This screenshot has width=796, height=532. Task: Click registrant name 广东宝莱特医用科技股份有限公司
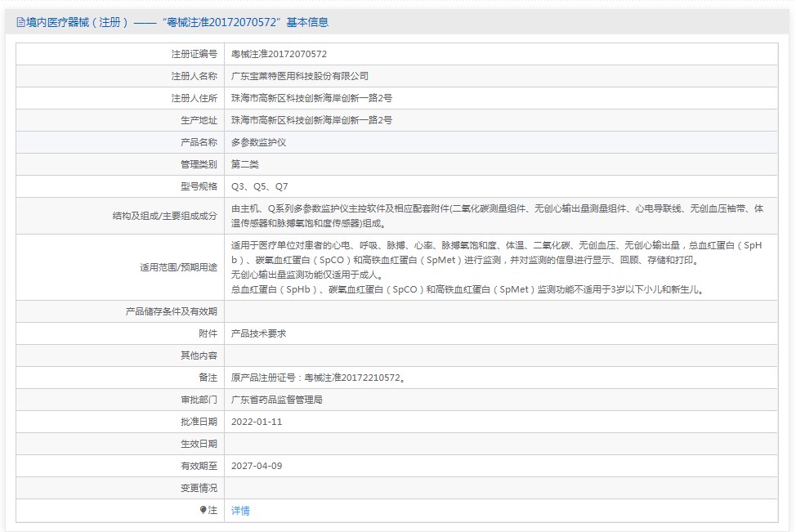(300, 76)
